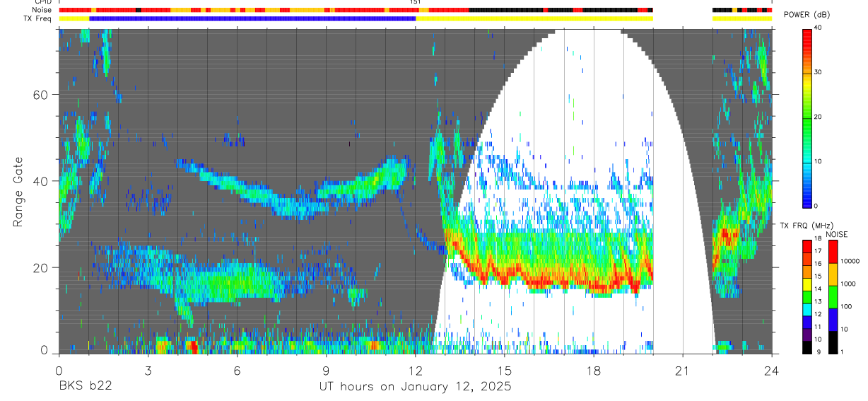The width and height of the screenshot is (868, 401).
Task: Click the Noise color strip above the plot
Action: [416, 10]
